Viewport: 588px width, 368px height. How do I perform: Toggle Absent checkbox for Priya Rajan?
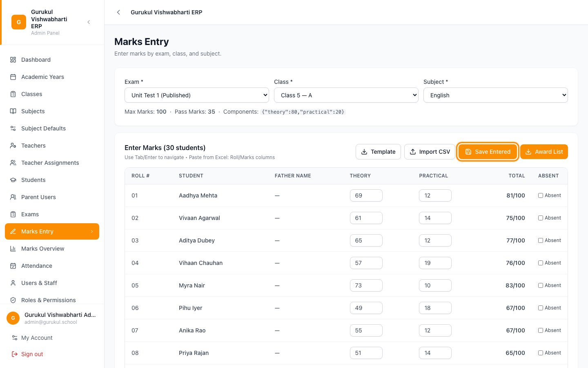[x=541, y=353]
